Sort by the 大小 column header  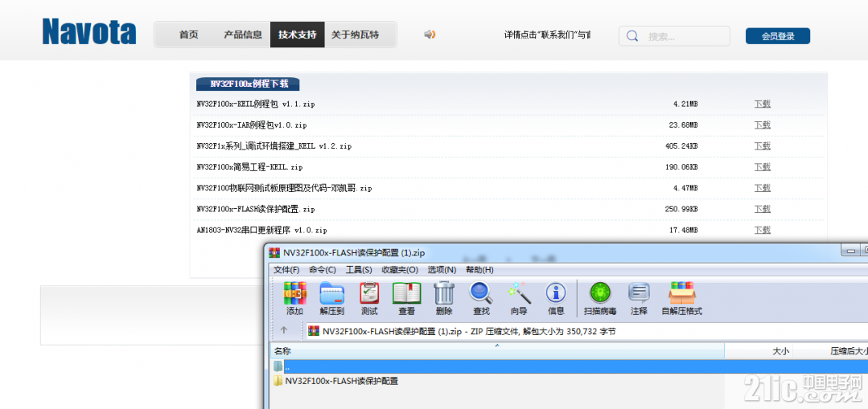(x=759, y=351)
